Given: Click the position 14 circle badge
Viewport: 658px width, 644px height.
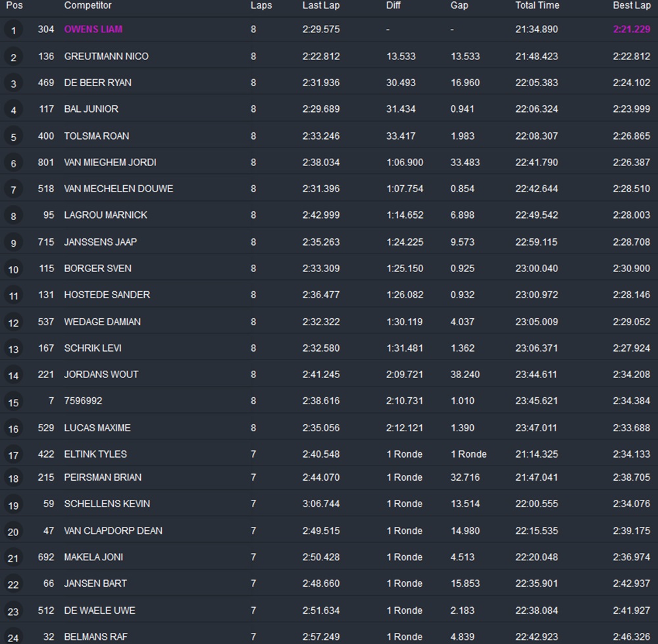Looking at the screenshot, I should coord(13,375).
